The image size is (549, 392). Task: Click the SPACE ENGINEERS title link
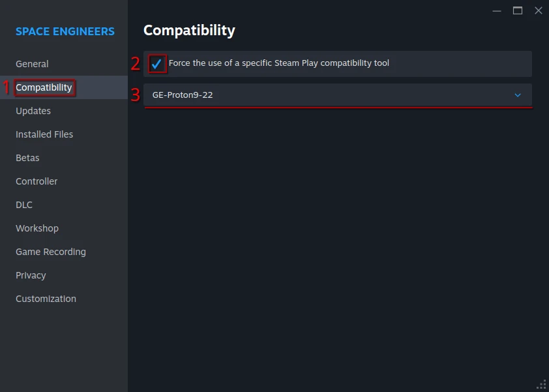click(64, 31)
